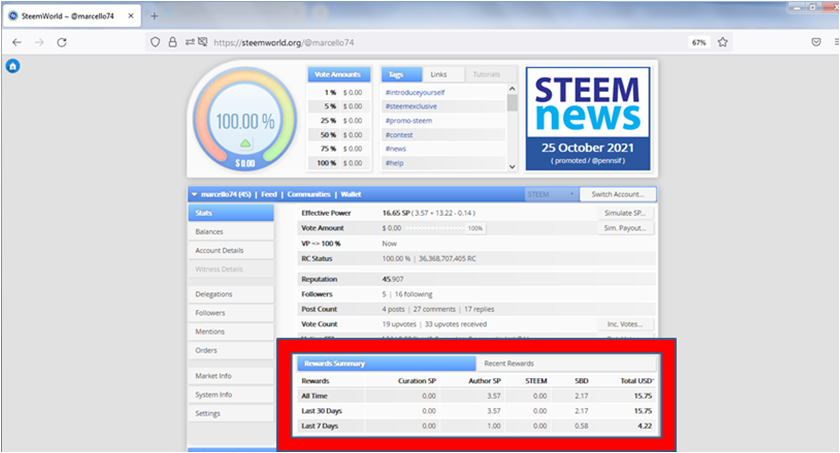The width and height of the screenshot is (840, 453).
Task: Open Mentions in the sidebar
Action: point(231,332)
